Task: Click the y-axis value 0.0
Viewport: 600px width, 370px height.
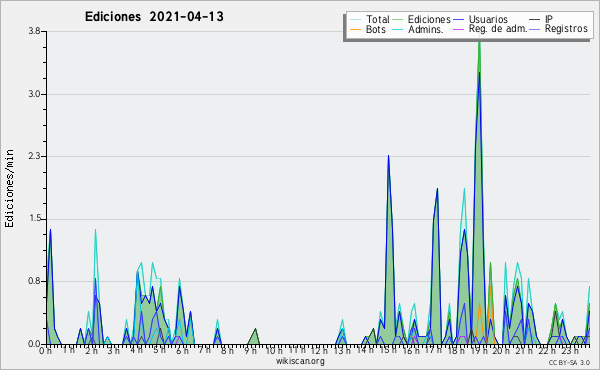Action: [x=34, y=344]
